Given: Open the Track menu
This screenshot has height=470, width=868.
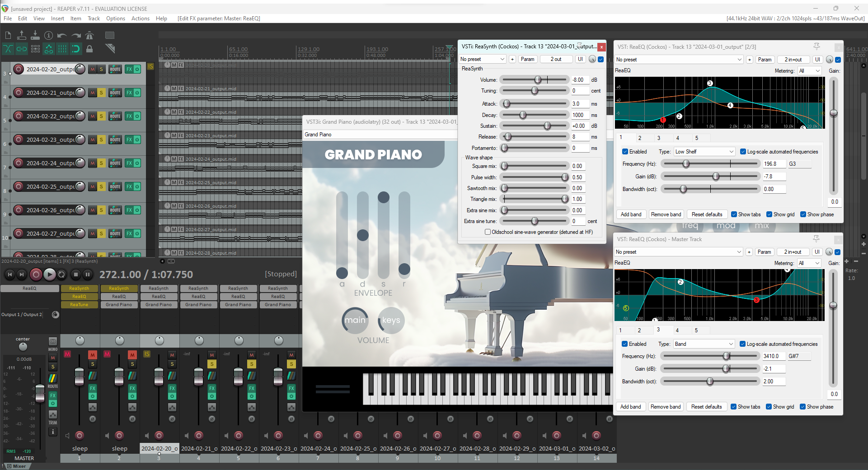Looking at the screenshot, I should (94, 19).
